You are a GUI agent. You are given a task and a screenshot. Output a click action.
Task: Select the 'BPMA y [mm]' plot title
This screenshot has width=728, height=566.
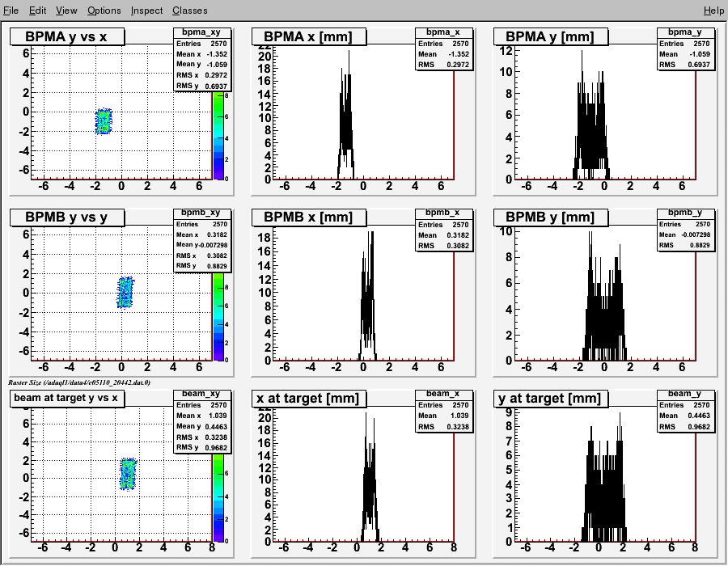click(551, 36)
